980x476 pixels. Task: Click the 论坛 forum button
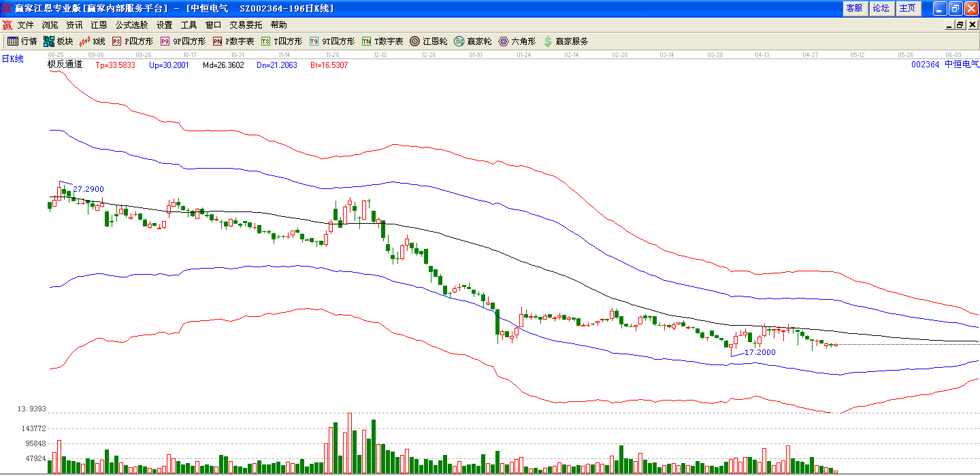881,8
